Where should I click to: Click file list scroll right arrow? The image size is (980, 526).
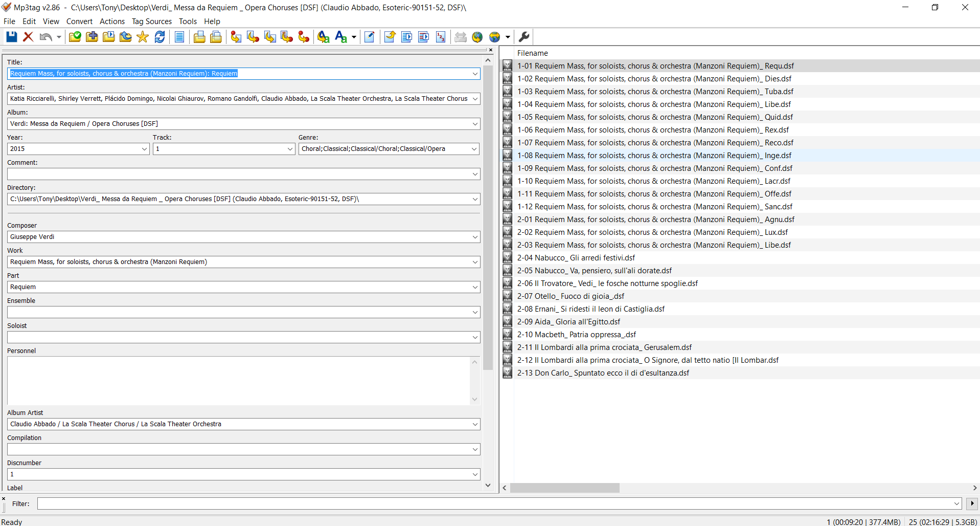coord(975,488)
